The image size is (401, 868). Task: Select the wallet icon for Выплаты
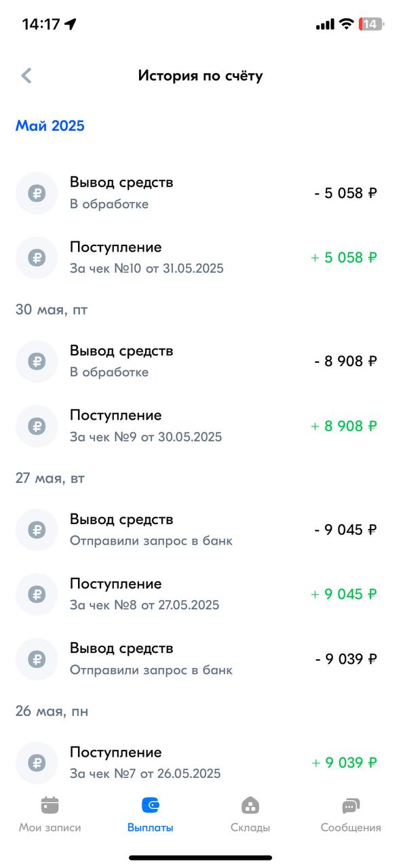click(x=150, y=805)
